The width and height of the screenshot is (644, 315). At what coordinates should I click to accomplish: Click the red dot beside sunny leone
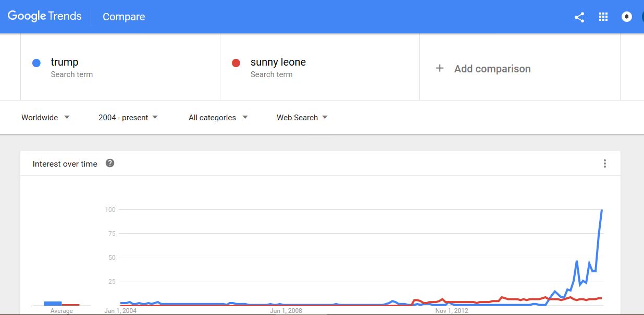(x=236, y=63)
